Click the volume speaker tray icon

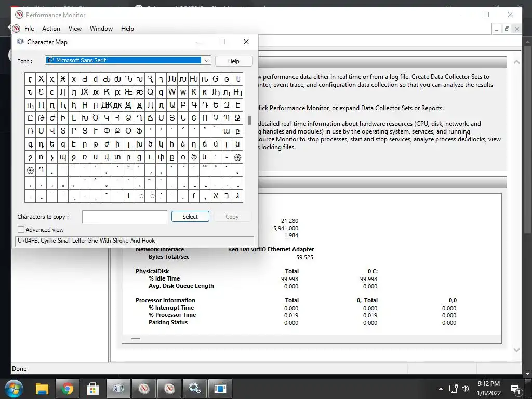465,389
